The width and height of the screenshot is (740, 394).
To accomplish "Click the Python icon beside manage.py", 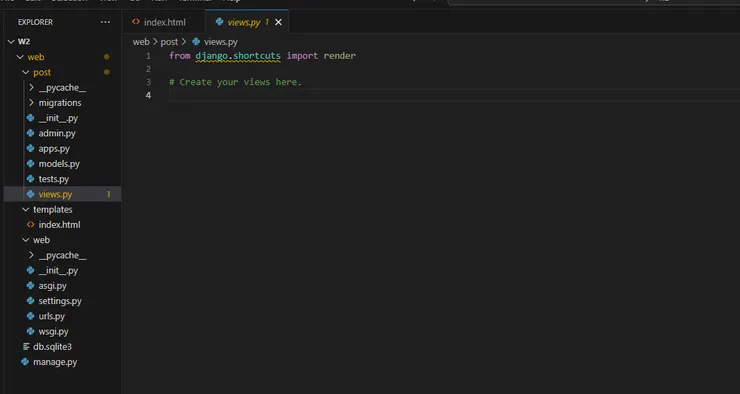I will point(25,362).
